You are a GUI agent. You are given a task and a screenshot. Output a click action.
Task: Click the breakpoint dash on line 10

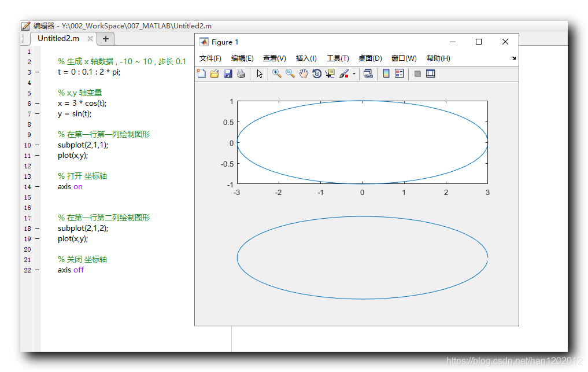coord(37,145)
